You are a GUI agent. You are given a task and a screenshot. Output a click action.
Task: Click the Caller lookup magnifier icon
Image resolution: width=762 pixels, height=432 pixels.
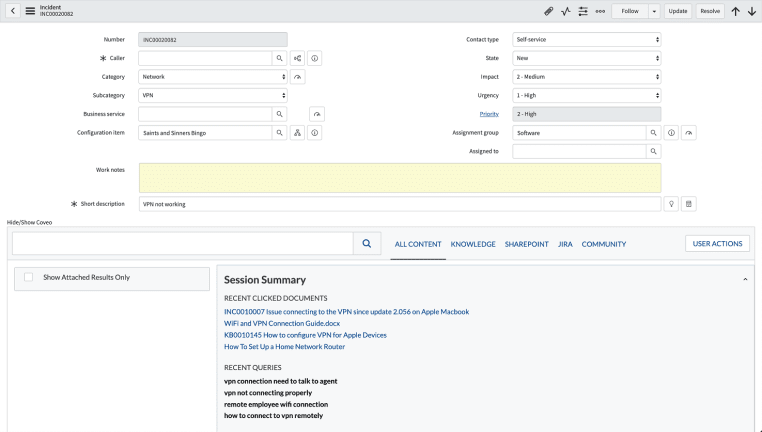(x=280, y=59)
